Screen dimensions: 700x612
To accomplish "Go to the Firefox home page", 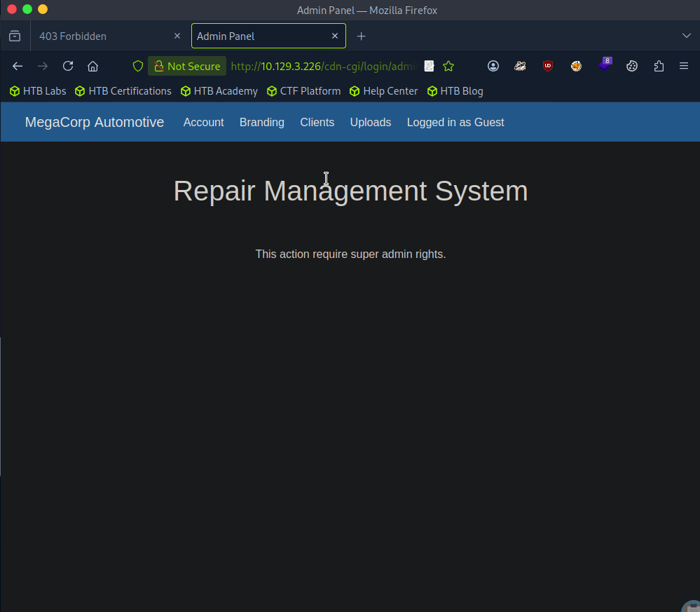I will point(92,66).
